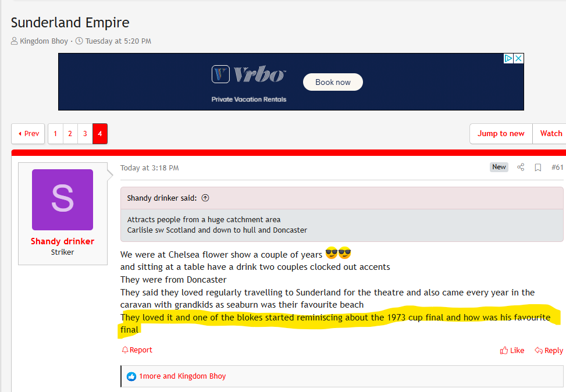Open page 3 of the thread
The height and width of the screenshot is (392, 566).
(x=85, y=134)
